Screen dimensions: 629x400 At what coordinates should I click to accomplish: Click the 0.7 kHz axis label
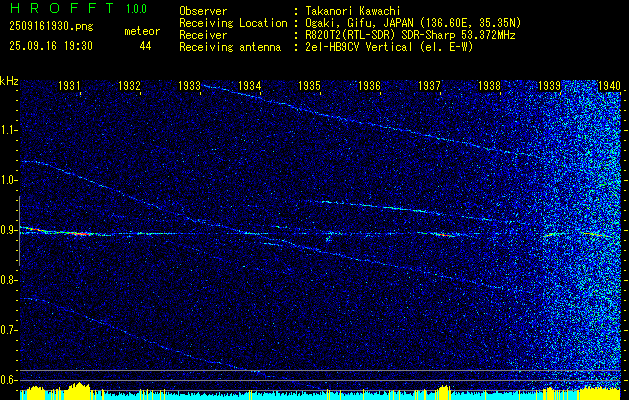coord(8,330)
